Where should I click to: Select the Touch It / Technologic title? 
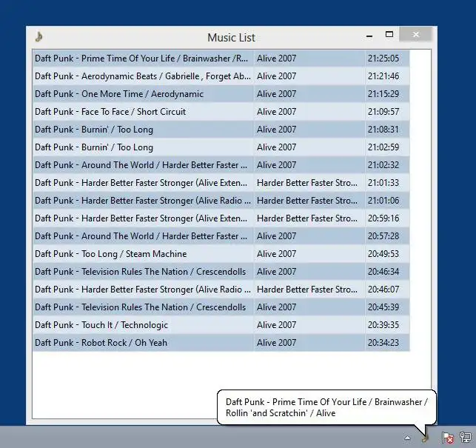(101, 325)
